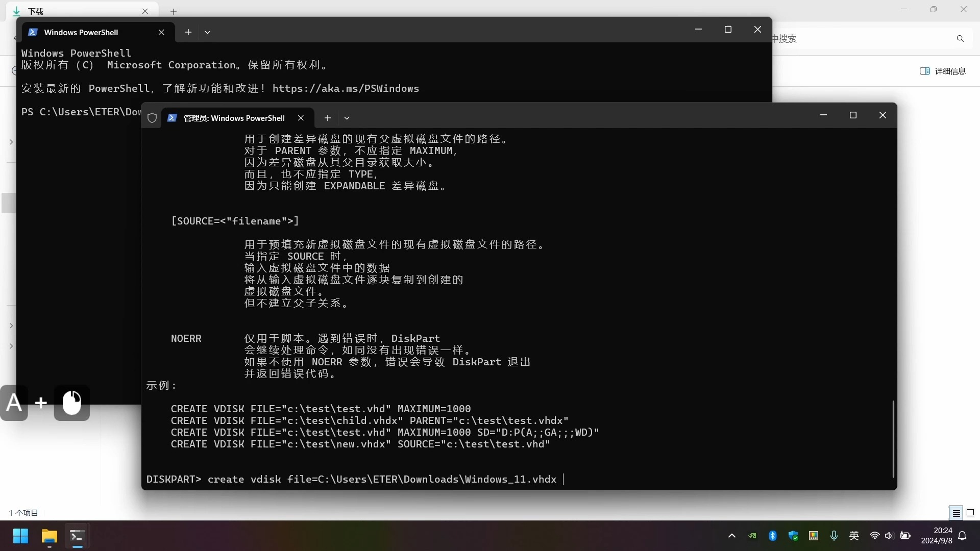Open Wi-Fi network settings tray icon
Image resolution: width=980 pixels, height=551 pixels.
click(x=874, y=536)
